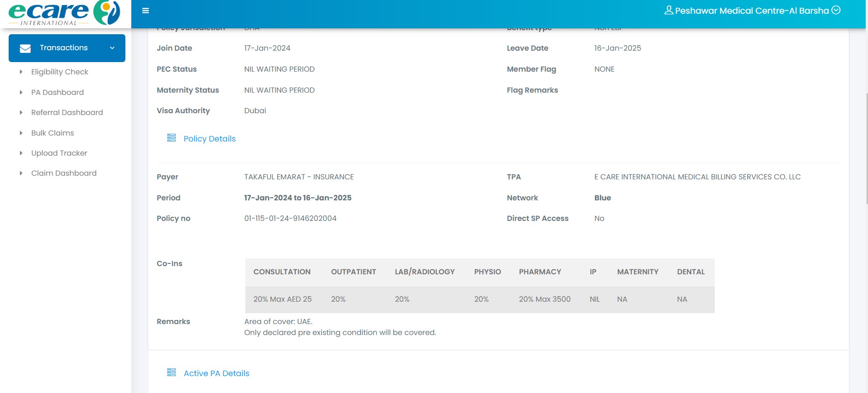Open Referral Dashboard from sidebar

67,112
